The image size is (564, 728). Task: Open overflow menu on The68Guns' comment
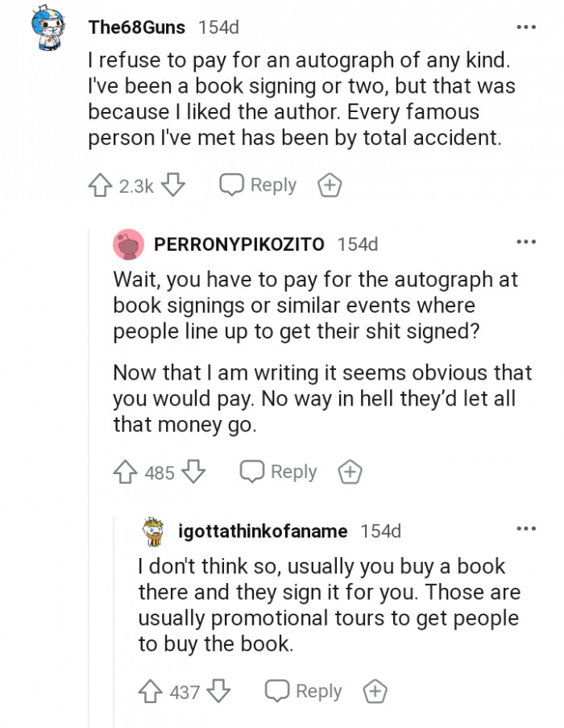click(528, 27)
